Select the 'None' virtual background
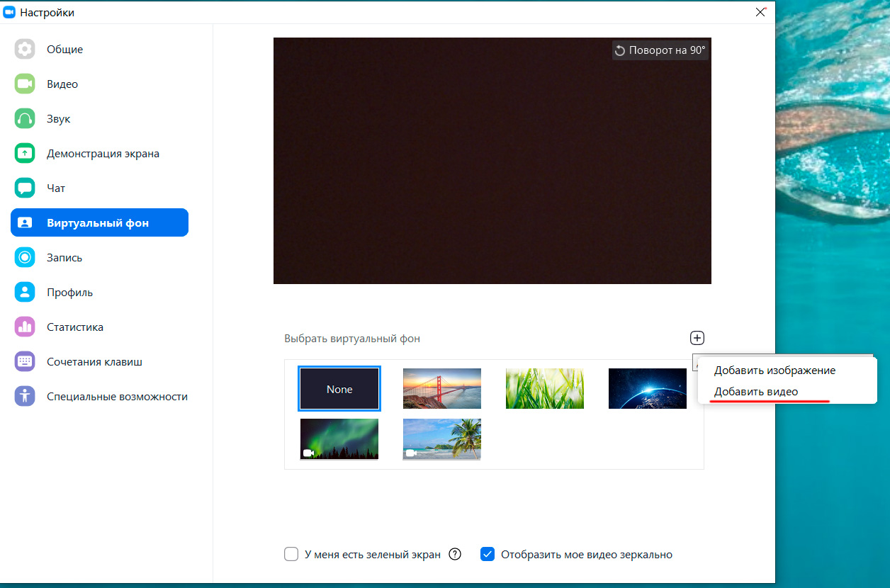 (x=339, y=389)
